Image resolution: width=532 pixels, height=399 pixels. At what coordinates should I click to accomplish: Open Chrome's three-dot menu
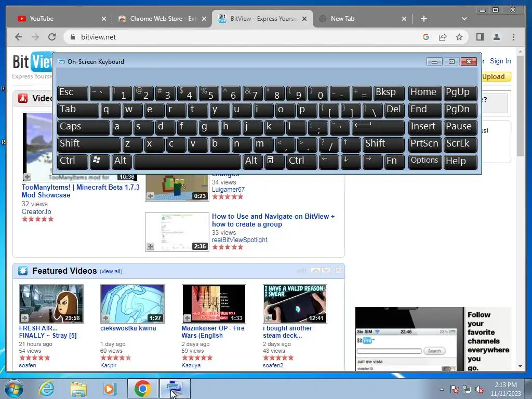click(x=513, y=37)
